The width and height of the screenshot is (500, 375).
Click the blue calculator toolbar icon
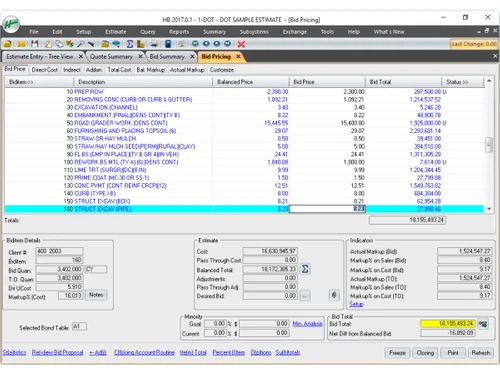tap(168, 44)
